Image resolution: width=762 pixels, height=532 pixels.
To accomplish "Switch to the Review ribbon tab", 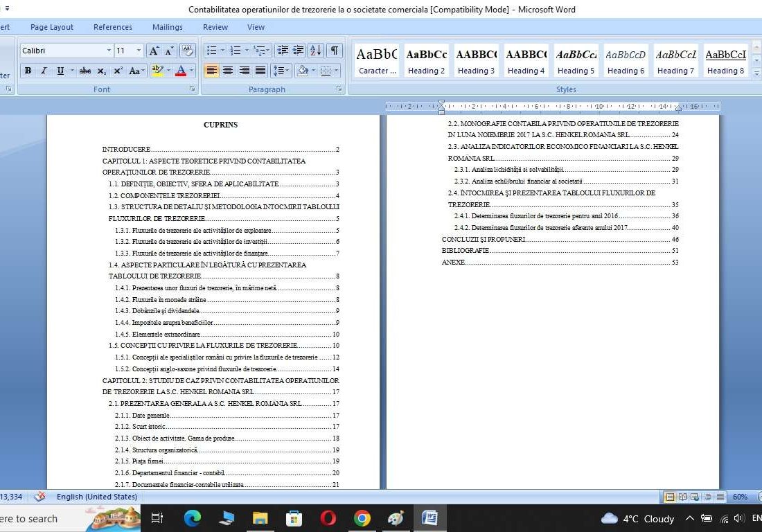I will point(215,27).
